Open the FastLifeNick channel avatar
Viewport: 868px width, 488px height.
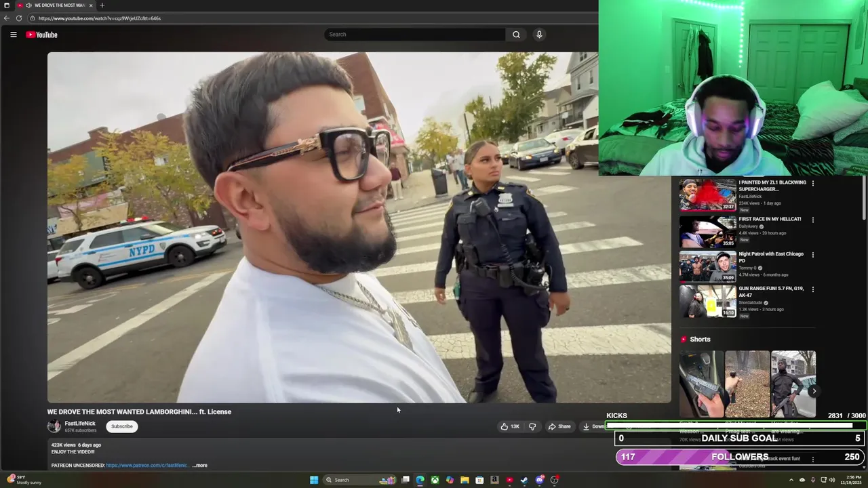(x=54, y=426)
